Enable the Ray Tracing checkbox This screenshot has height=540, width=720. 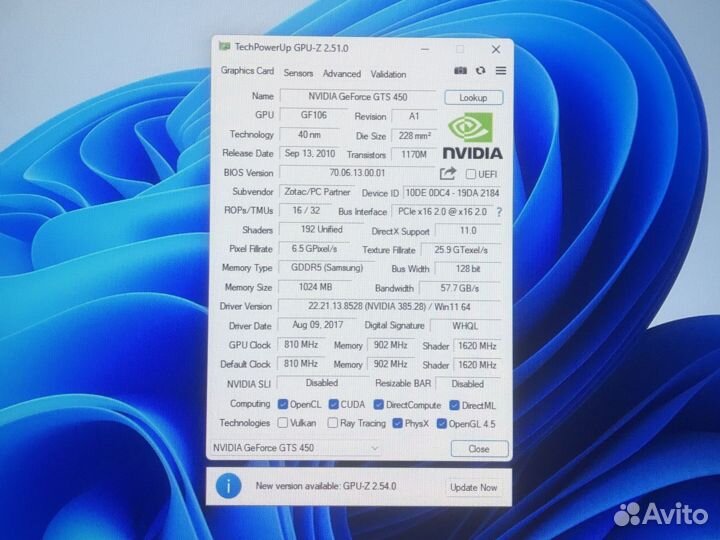point(332,423)
